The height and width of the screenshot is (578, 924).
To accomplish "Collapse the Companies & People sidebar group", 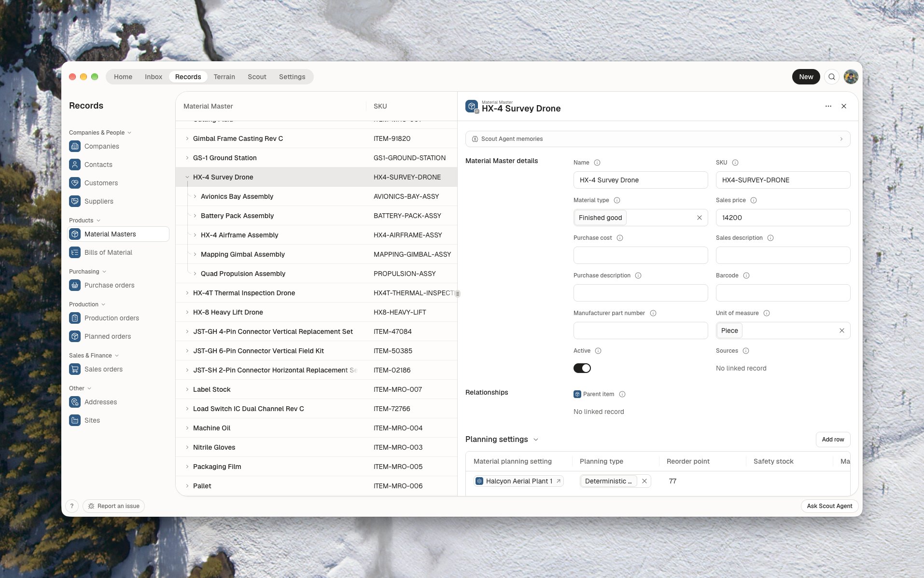I will (129, 133).
